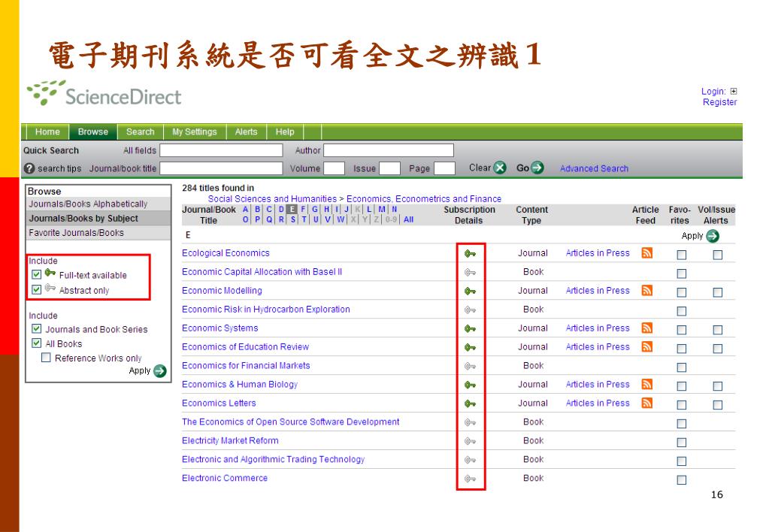This screenshot has height=532, width=769.
Task: Open RSS feed for Economics of Education Review
Action: (647, 346)
